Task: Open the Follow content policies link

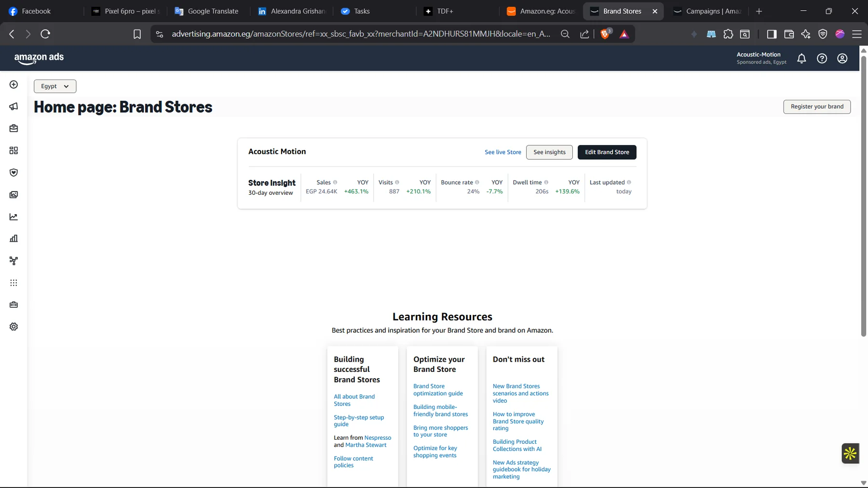Action: pyautogui.click(x=353, y=462)
